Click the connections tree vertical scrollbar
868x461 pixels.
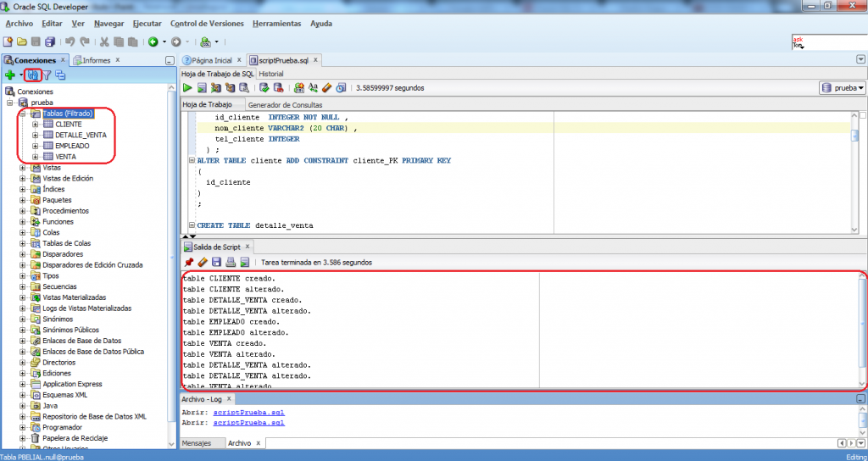(171, 265)
